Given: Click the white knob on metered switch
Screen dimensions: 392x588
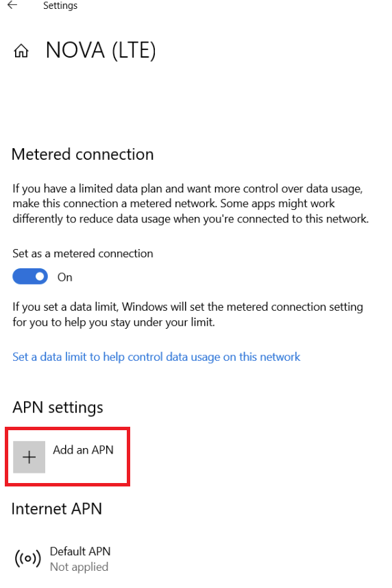Looking at the screenshot, I should (x=40, y=277).
